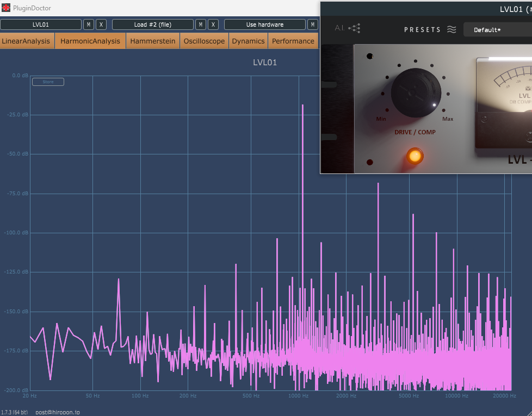
Task: Click the PRESETS waves icon
Action: [x=451, y=29]
